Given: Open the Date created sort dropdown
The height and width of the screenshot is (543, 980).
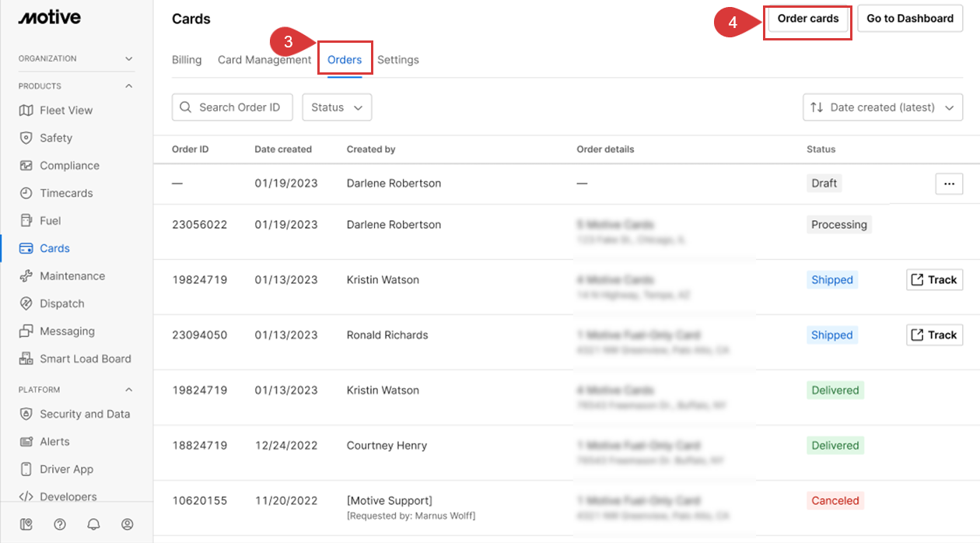Looking at the screenshot, I should (x=882, y=107).
